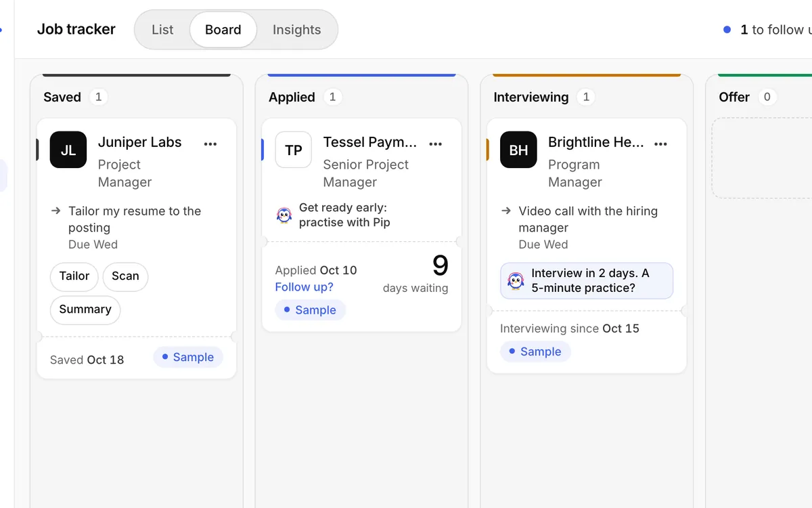
Task: Click the arrow icon beside Video call task
Action: (506, 211)
